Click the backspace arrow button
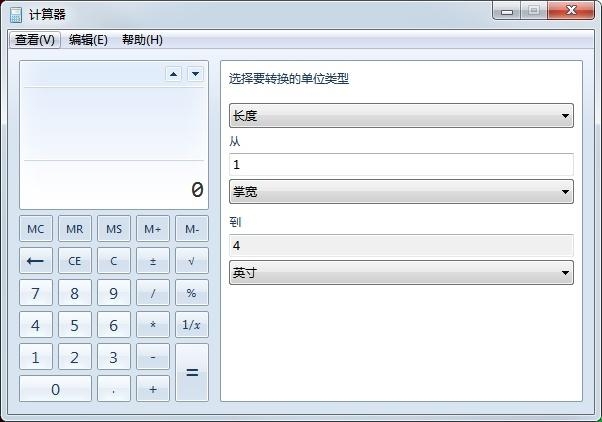Image resolution: width=602 pixels, height=422 pixels. [36, 261]
